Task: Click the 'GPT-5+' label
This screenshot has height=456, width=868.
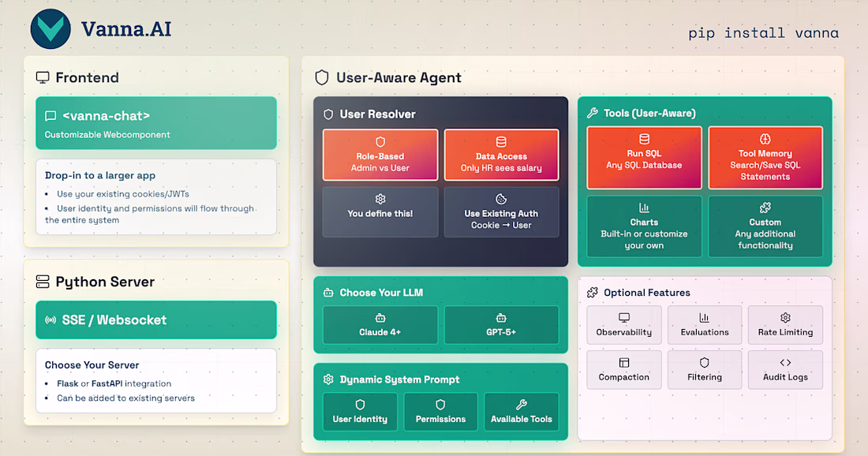Action: (501, 332)
